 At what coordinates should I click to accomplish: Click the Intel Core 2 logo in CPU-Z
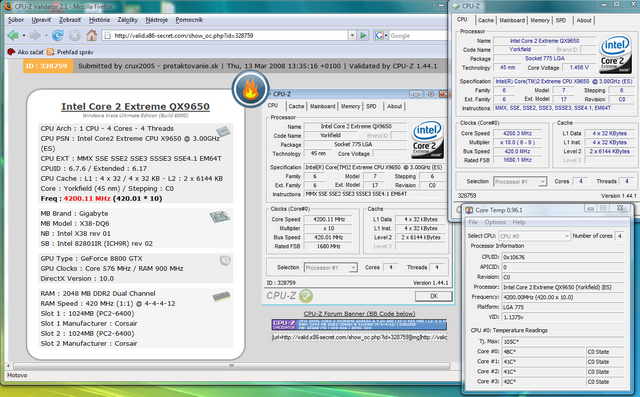(616, 54)
